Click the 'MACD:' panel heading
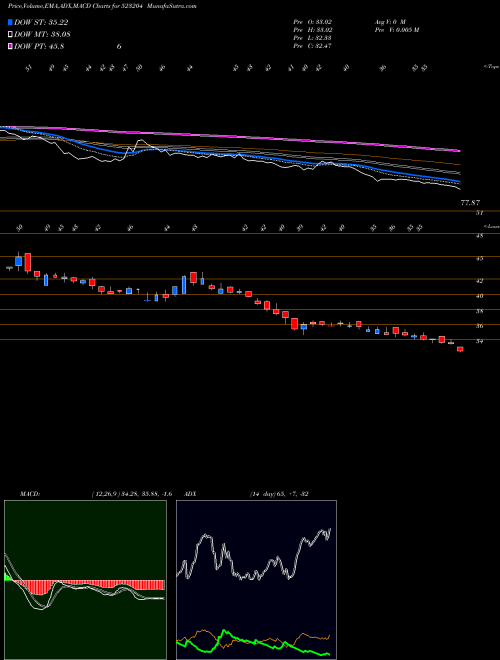 pos(30,494)
